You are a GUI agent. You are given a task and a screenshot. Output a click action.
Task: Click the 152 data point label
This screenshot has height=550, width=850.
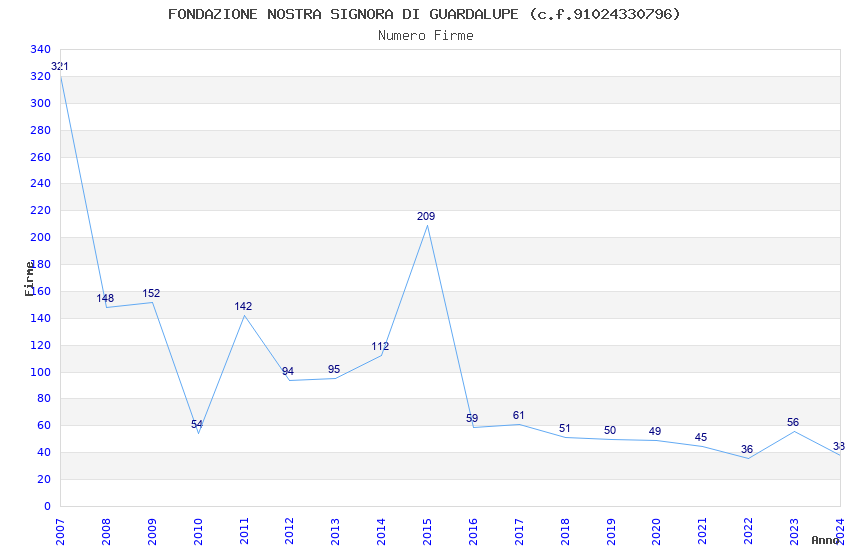tap(151, 294)
